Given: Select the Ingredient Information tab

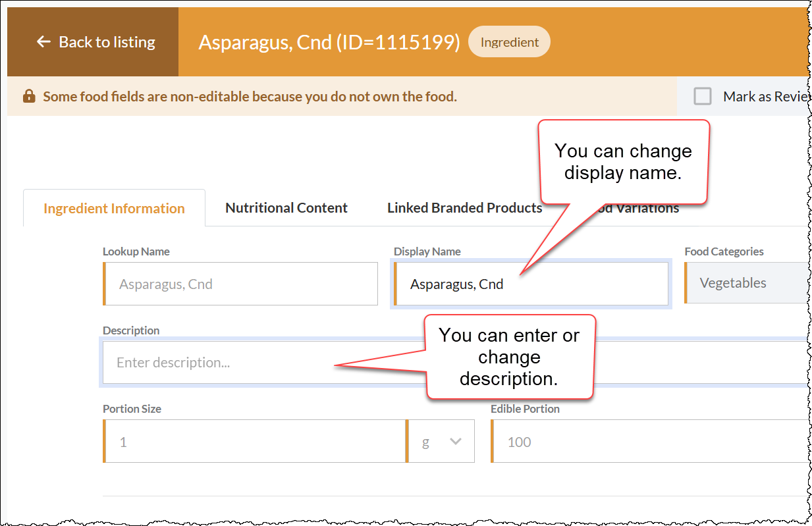Looking at the screenshot, I should pos(113,208).
